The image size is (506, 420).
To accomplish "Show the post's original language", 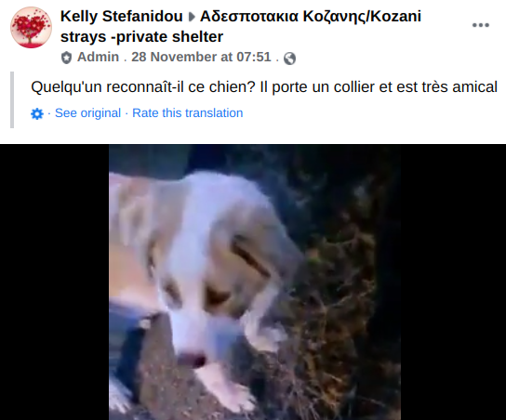I will [x=87, y=113].
